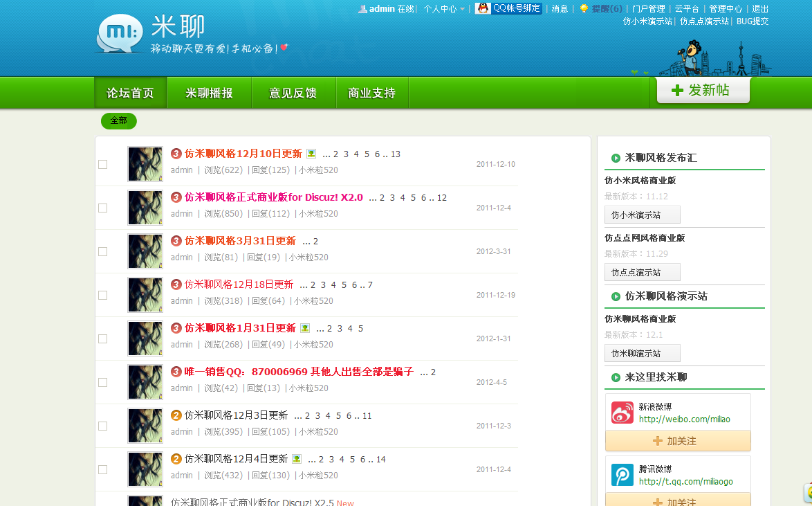Select the 全部 filter tab
812x506 pixels.
(118, 121)
